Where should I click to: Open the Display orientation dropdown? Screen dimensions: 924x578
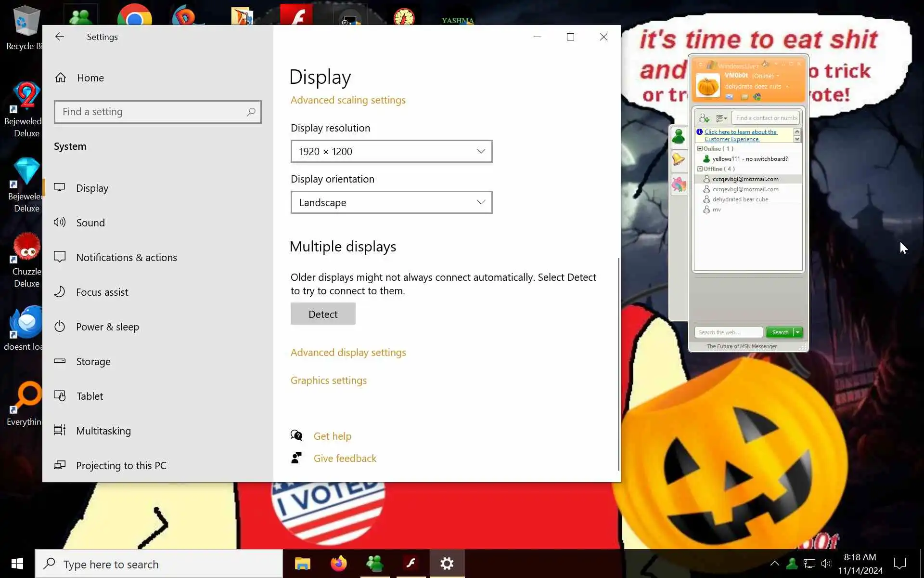tap(391, 202)
